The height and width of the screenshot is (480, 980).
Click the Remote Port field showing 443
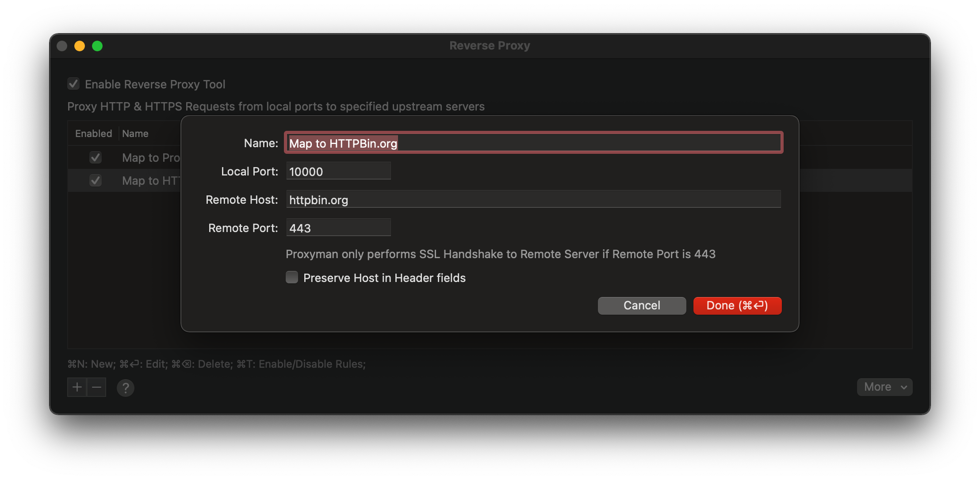(x=338, y=227)
